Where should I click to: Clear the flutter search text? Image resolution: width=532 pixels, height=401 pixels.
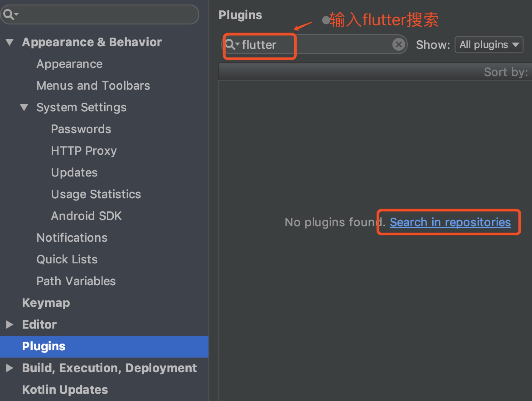tap(398, 44)
